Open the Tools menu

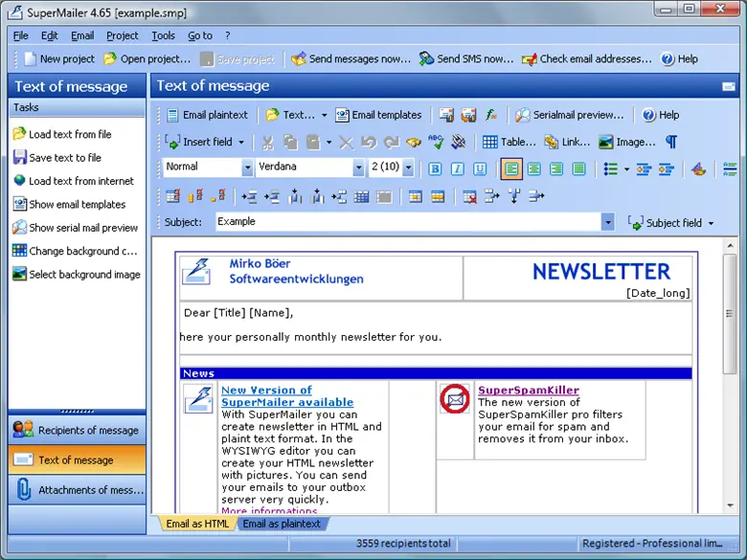click(164, 35)
